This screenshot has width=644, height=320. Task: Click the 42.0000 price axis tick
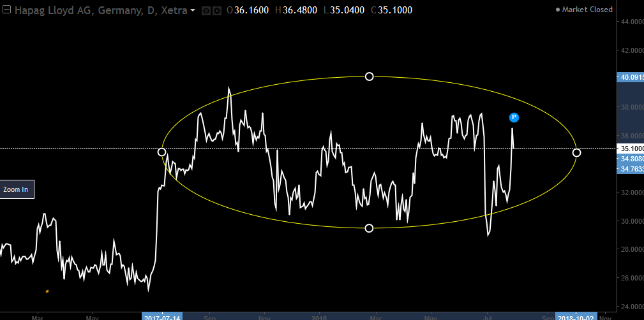click(x=633, y=50)
